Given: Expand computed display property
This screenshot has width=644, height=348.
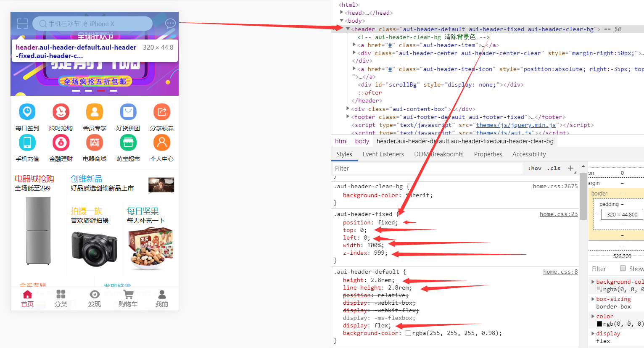Looking at the screenshot, I should [593, 333].
